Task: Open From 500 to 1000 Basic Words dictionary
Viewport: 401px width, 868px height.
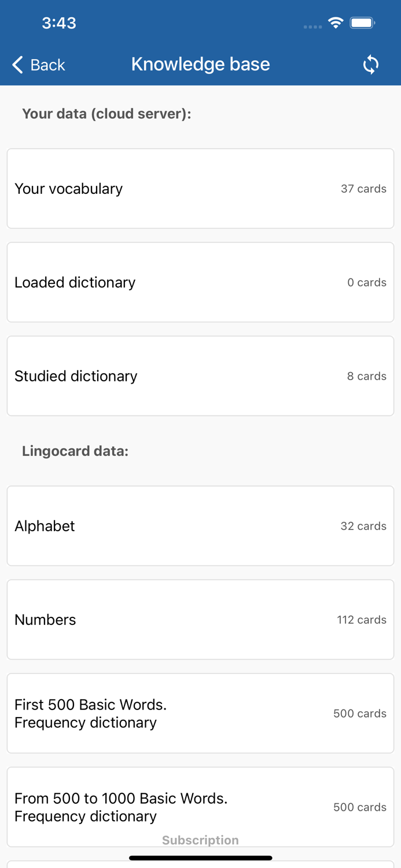Action: pyautogui.click(x=200, y=807)
